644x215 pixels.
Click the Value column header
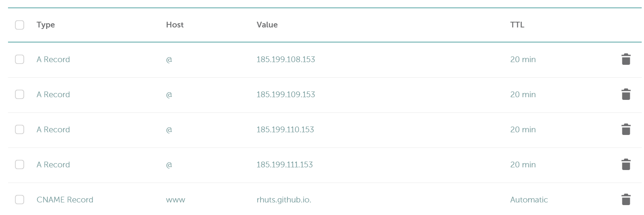[x=267, y=25]
